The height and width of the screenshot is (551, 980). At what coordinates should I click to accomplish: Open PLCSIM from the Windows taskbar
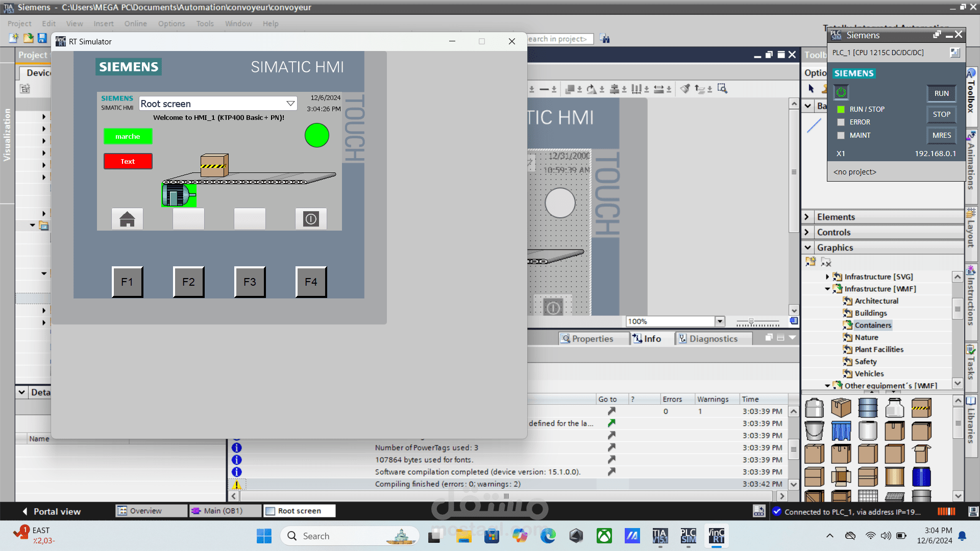[688, 536]
